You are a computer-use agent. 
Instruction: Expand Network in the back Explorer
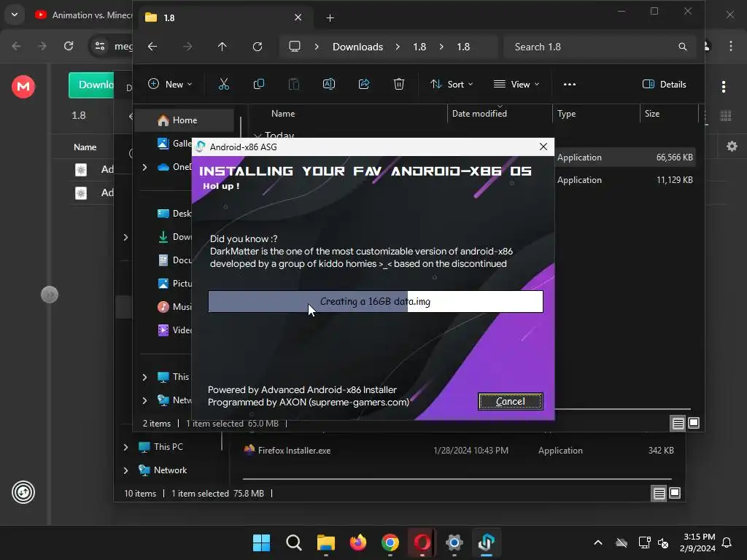(x=125, y=470)
